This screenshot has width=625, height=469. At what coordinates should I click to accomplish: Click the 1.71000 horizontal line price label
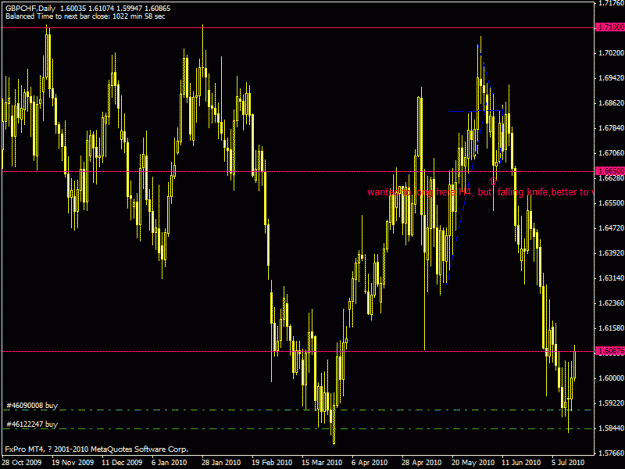click(610, 27)
